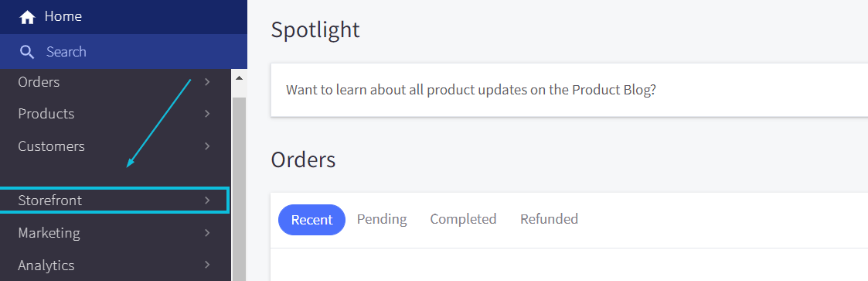Click the Home house icon
This screenshot has height=281, width=868.
click(x=27, y=17)
